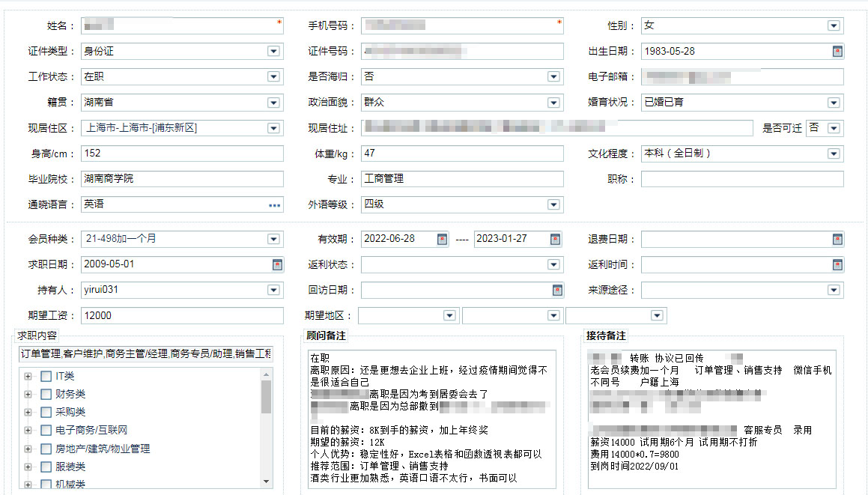Open the 性别 dropdown
Screen dimensions: 868x495
pyautogui.click(x=833, y=25)
